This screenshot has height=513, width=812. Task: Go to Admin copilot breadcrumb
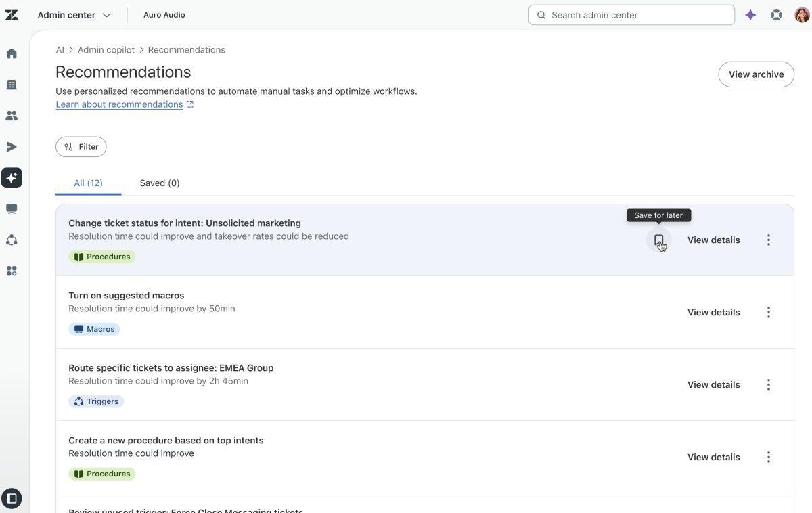coord(106,50)
